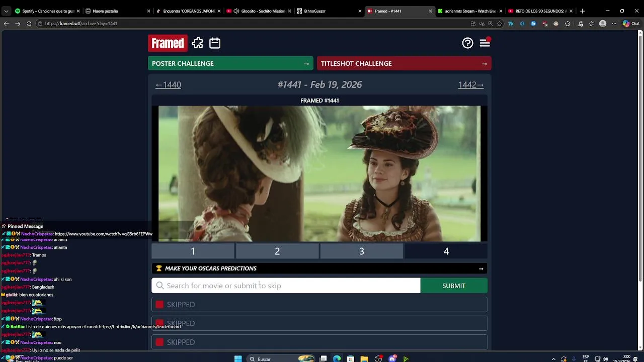Open the botrix.live leaderboard link
Viewport: 644px width, 362px height.
click(x=139, y=327)
